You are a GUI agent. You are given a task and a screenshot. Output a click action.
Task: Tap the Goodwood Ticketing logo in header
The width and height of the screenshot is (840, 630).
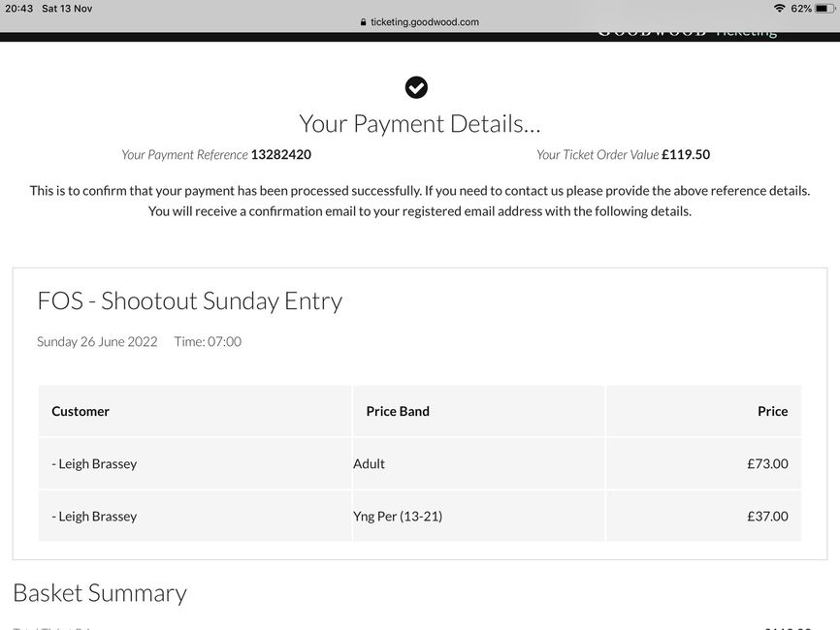(688, 32)
